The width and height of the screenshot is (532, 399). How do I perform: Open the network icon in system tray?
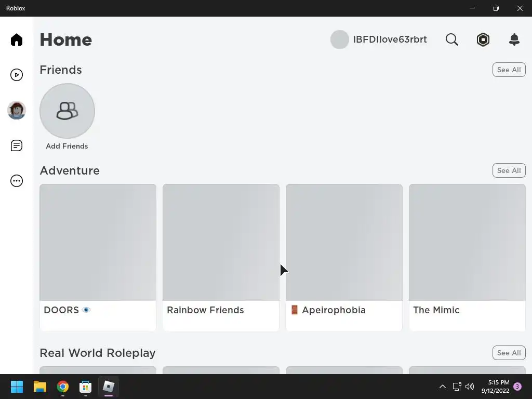coord(457,387)
